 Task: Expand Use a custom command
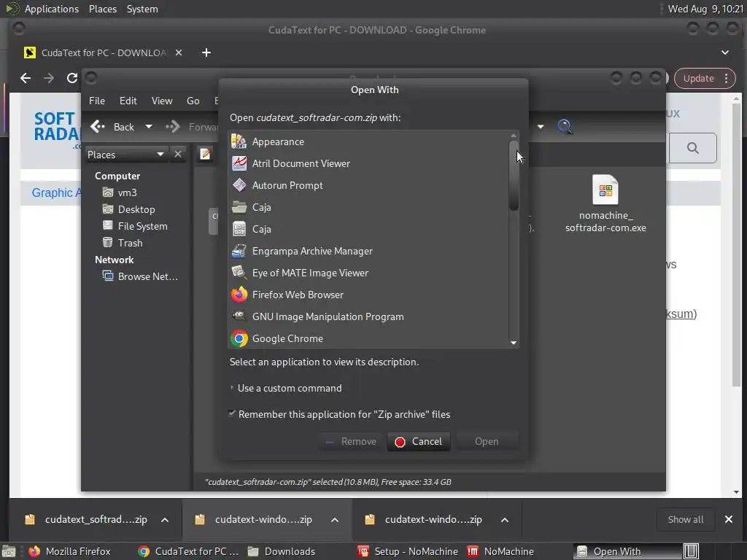tap(286, 388)
